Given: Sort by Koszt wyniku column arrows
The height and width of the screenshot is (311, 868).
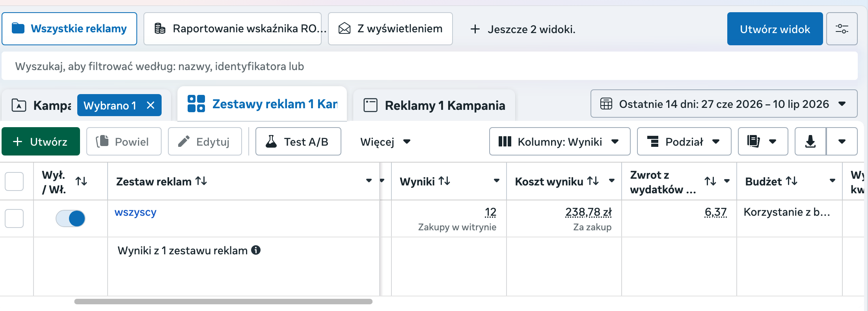Looking at the screenshot, I should pyautogui.click(x=593, y=181).
